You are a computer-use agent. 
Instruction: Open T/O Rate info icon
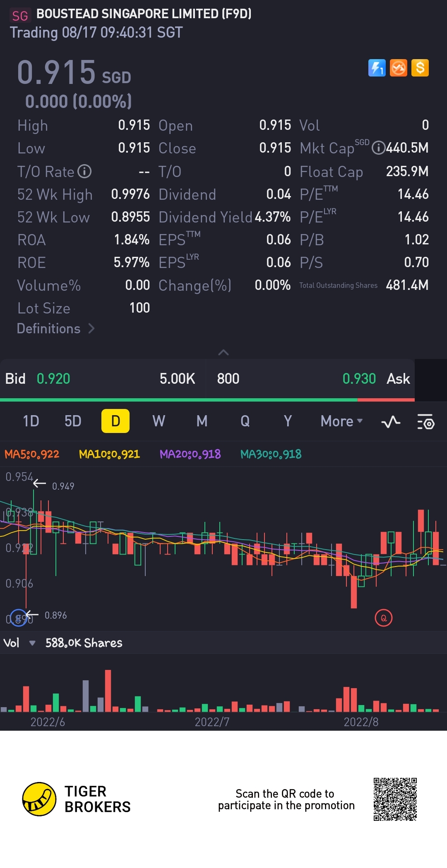point(84,171)
